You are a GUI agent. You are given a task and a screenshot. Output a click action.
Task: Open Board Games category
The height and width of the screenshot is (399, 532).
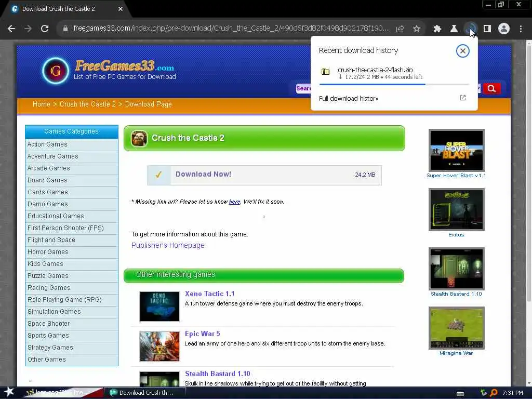coord(72,180)
